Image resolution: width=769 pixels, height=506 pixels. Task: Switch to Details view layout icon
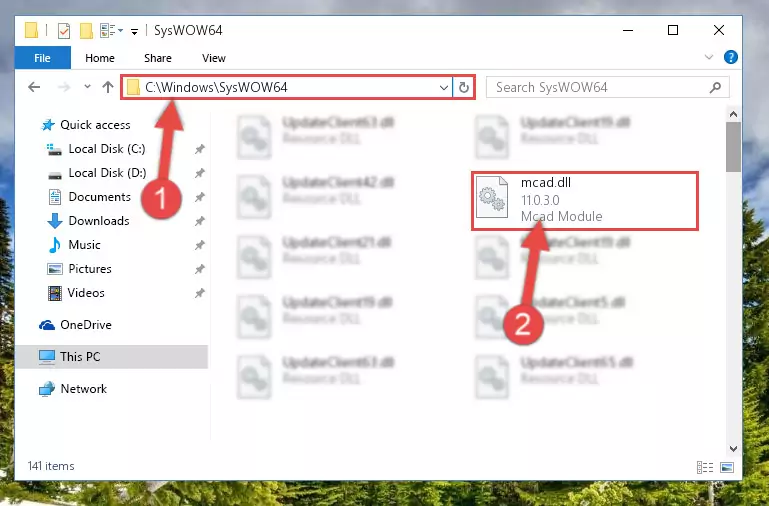click(705, 467)
